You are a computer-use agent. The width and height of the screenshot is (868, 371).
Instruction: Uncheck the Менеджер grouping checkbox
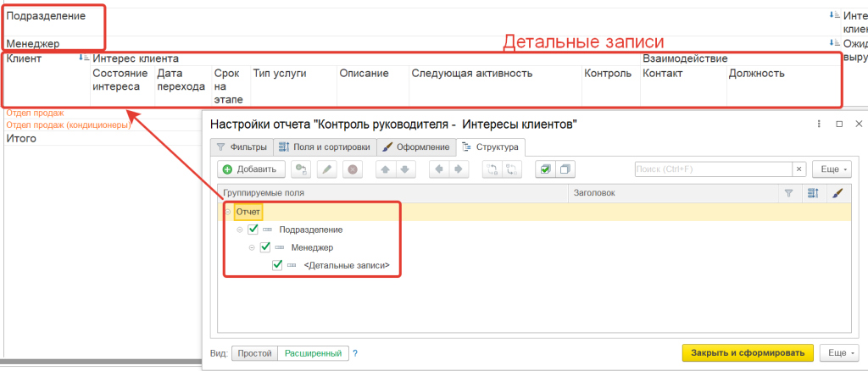pos(264,247)
